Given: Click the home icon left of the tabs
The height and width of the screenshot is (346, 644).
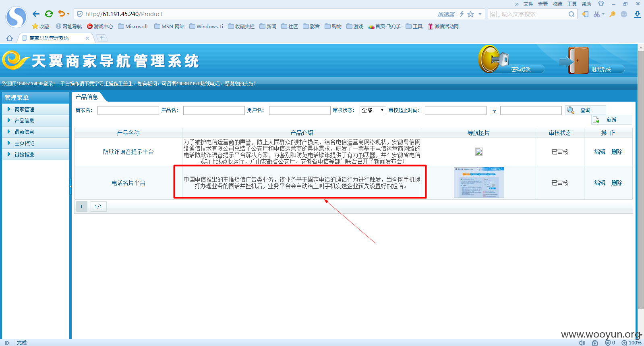Looking at the screenshot, I should [x=10, y=38].
